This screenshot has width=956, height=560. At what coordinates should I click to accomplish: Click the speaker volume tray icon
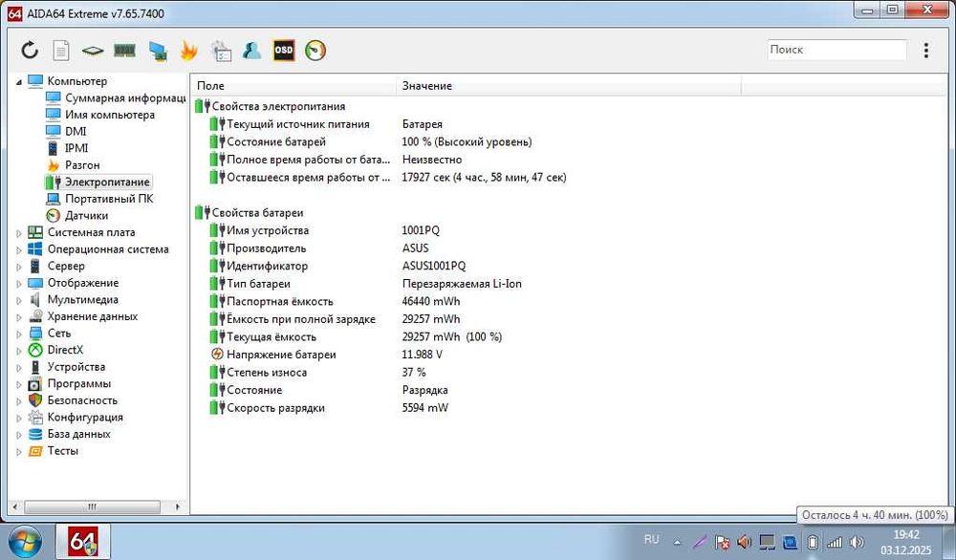tap(857, 542)
